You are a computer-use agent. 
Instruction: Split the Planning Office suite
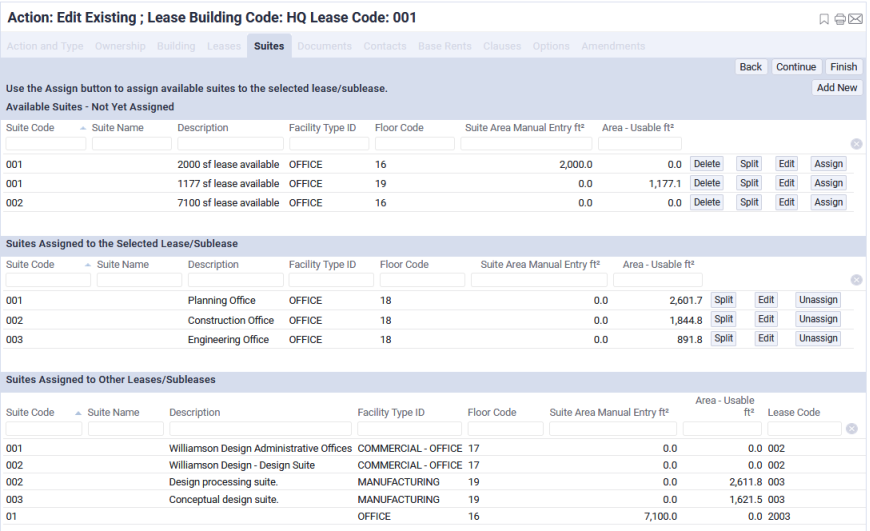pos(724,300)
